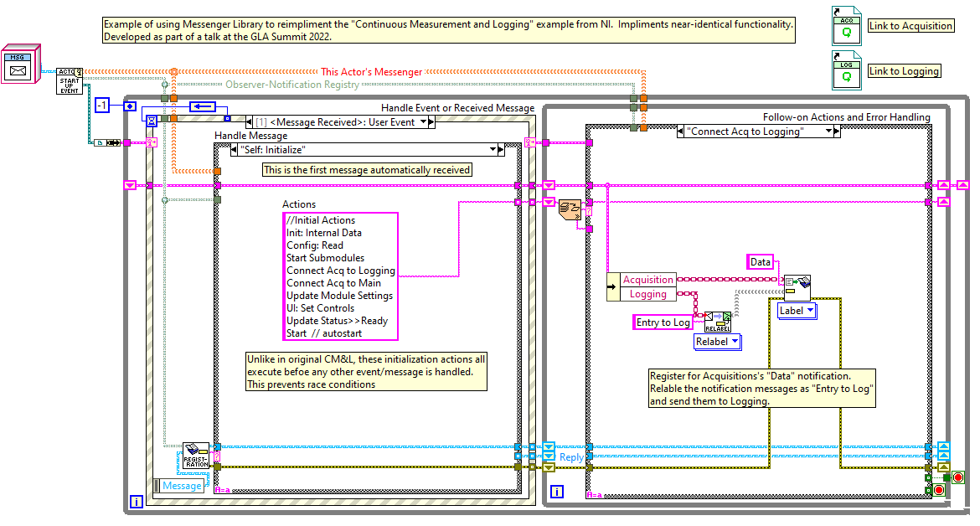This screenshot has width=980, height=526.
Task: Toggle the outer red stop constant near the conditional terminal
Action: point(958,478)
